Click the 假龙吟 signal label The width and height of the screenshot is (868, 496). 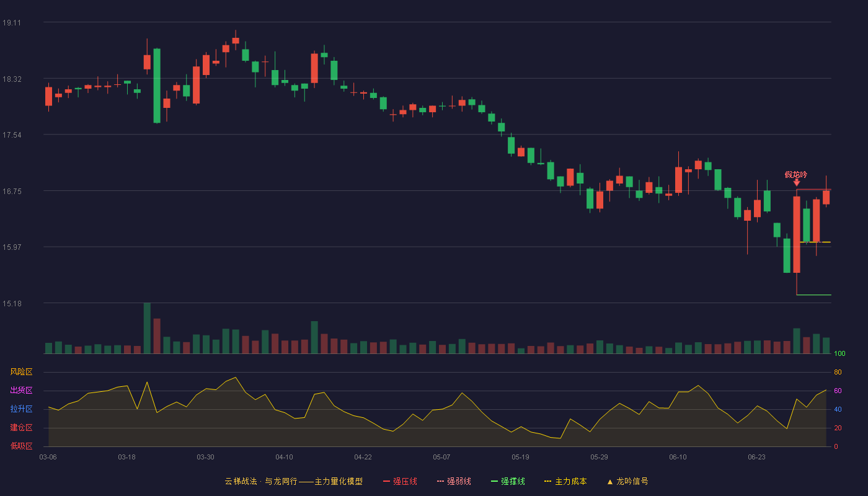click(x=796, y=174)
